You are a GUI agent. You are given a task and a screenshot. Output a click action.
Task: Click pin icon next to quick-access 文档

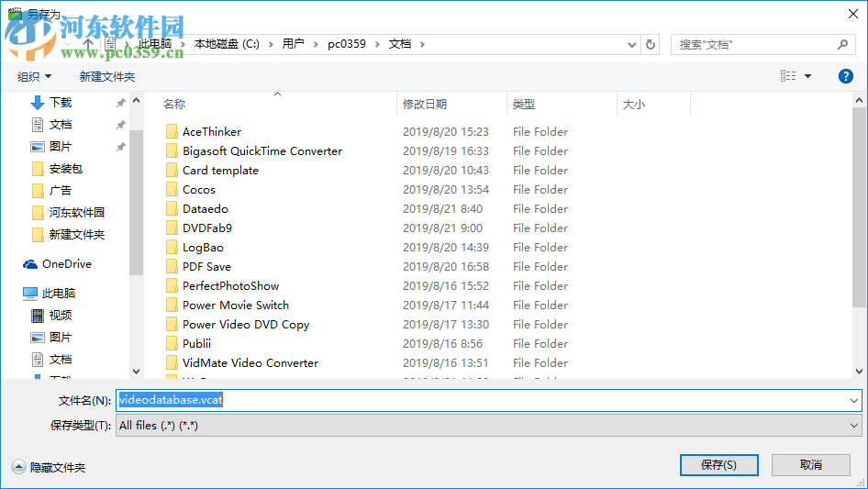121,125
